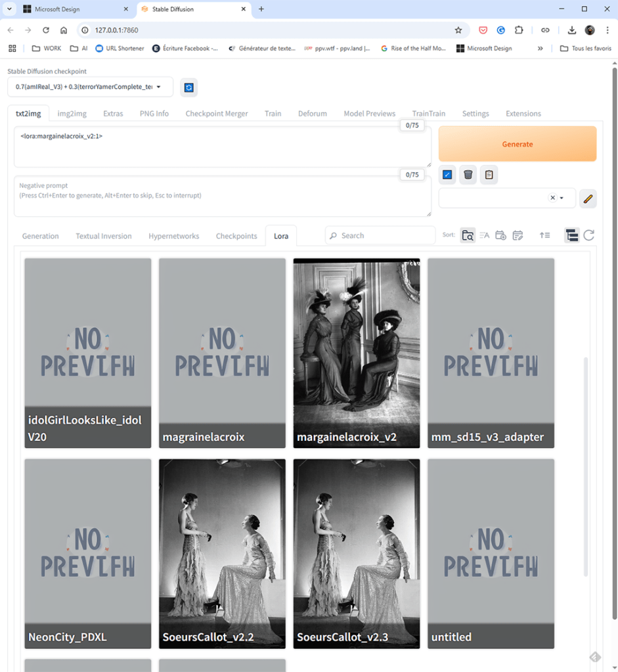Clear the prompt with the trash icon
Image resolution: width=618 pixels, height=672 pixels.
pyautogui.click(x=468, y=175)
